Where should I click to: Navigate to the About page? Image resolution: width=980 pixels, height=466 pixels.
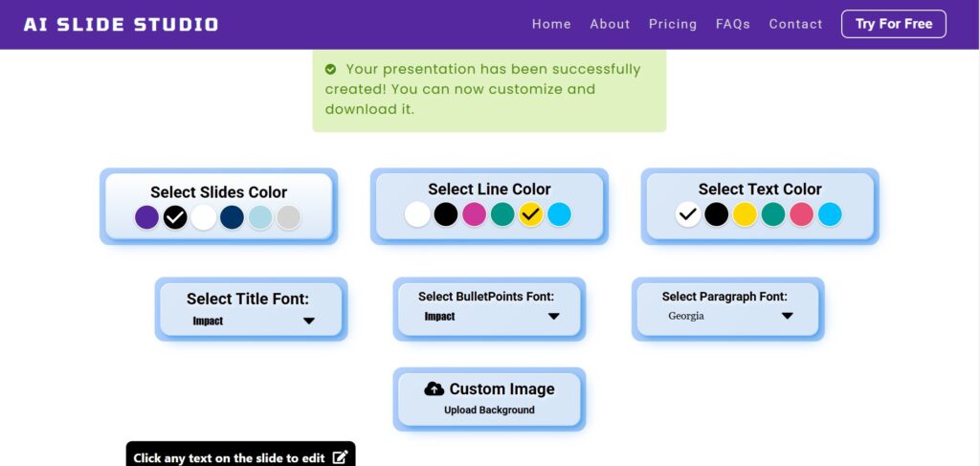coord(610,24)
